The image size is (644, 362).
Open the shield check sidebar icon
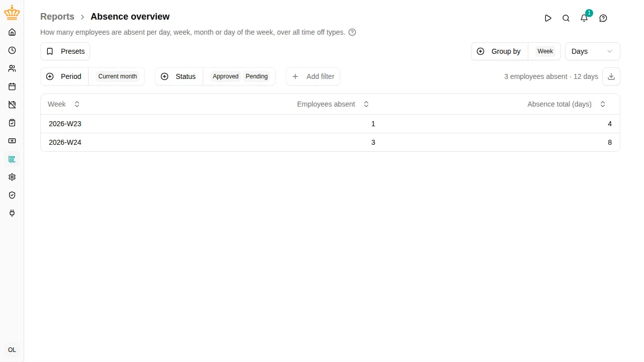click(x=12, y=195)
